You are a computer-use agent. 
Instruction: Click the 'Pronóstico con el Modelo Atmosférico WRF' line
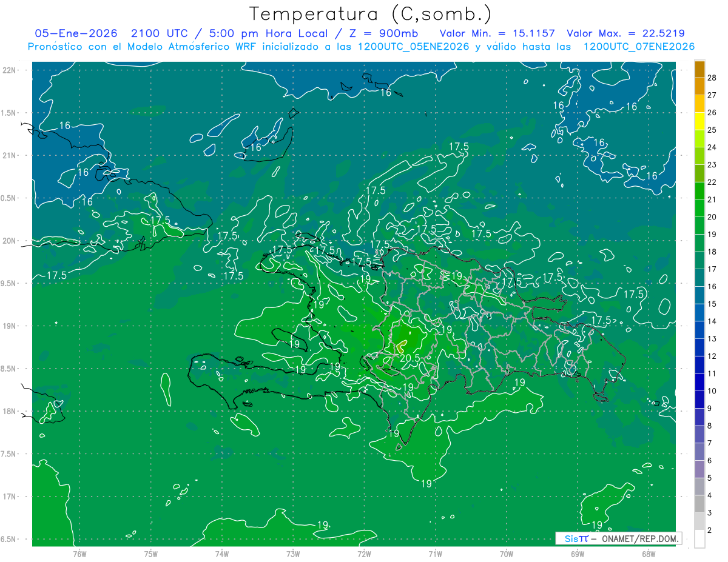coord(361,47)
